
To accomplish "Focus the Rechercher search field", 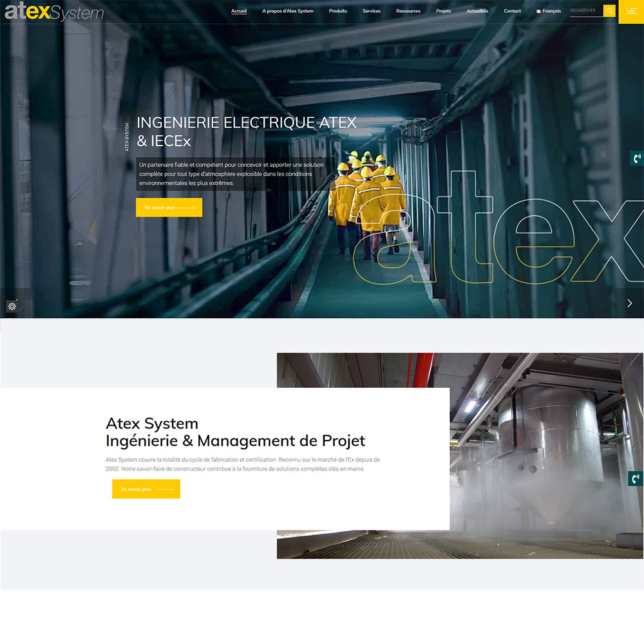I will click(587, 11).
